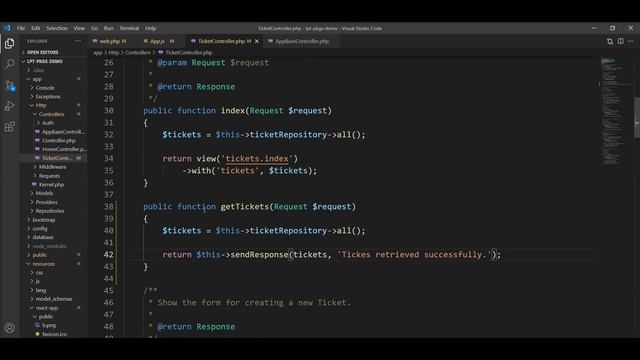Expand the Open Editors section
The width and height of the screenshot is (640, 360).
point(42,52)
